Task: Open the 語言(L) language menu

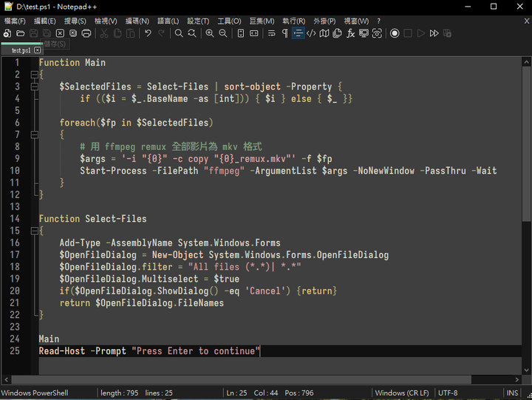Action: click(x=168, y=21)
